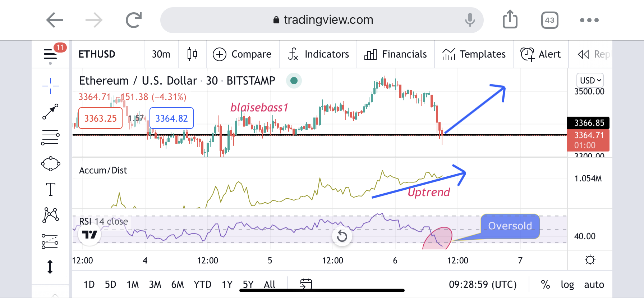Open the Templates menu
Screen dimensions: 644x298
coord(474,54)
